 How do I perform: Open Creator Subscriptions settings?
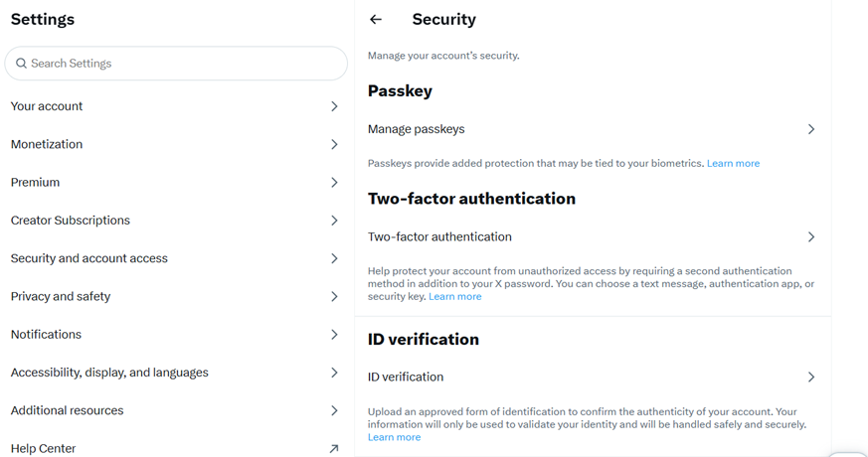pos(71,221)
